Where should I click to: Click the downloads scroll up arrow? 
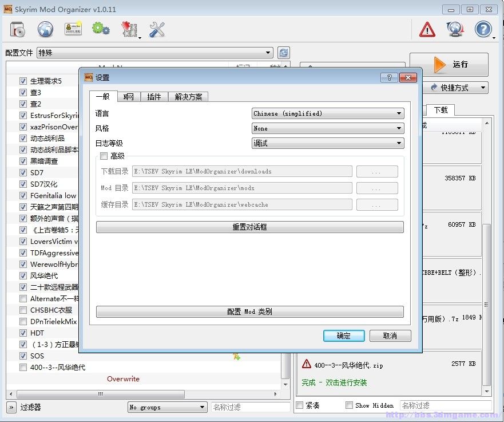tap(487, 123)
